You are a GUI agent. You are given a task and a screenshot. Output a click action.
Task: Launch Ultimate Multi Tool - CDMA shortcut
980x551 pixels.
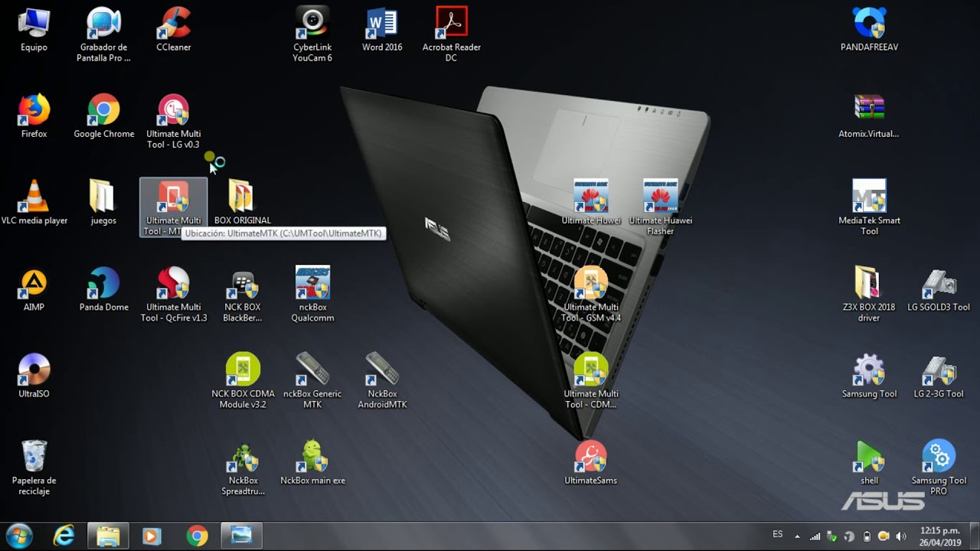point(591,381)
